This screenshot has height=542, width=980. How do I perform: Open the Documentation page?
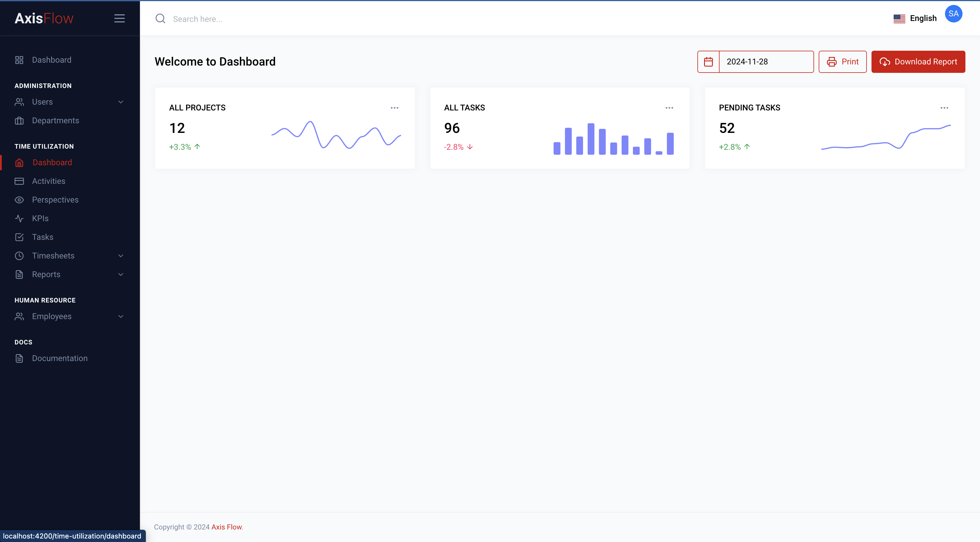point(60,358)
